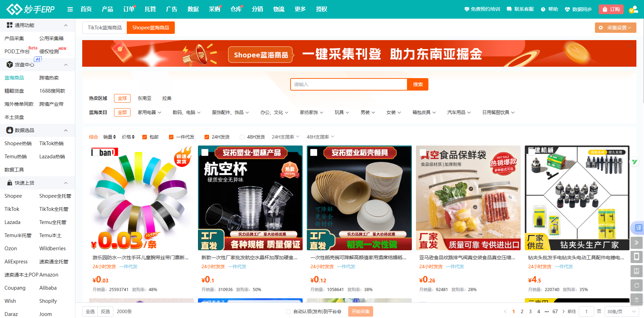Open 免费预约培训 in the header

click(482, 9)
